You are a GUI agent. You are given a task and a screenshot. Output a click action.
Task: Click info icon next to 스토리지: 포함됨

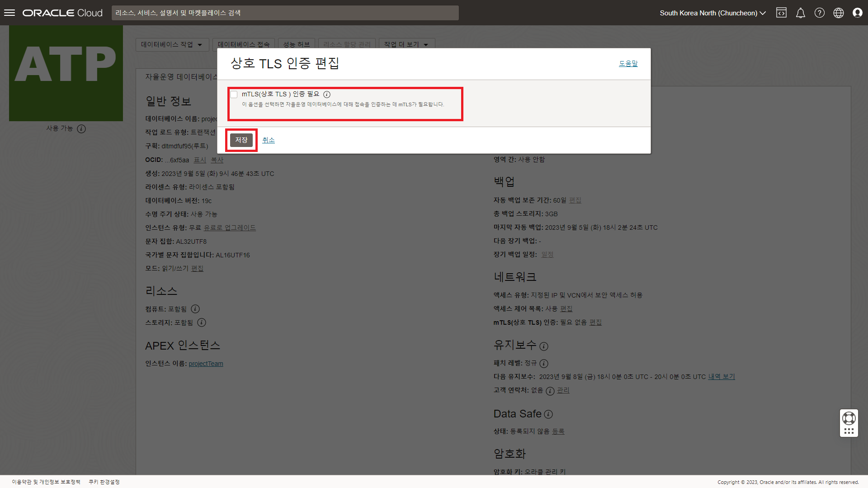click(202, 322)
